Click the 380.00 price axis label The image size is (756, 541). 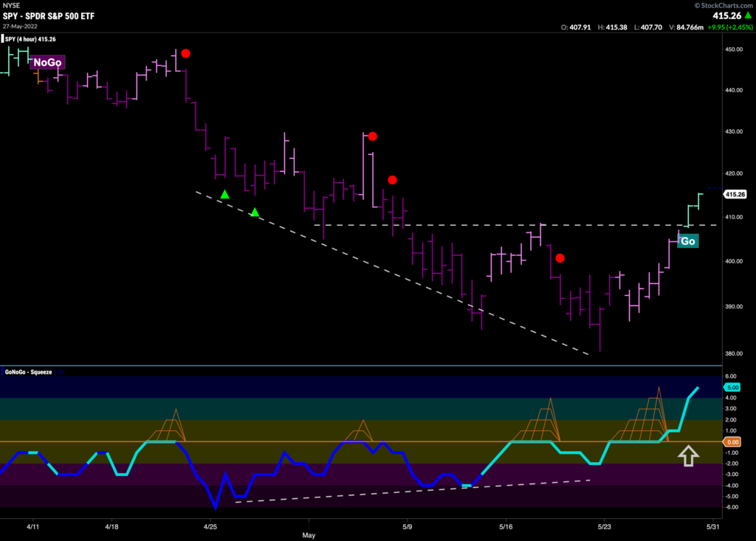pos(734,354)
